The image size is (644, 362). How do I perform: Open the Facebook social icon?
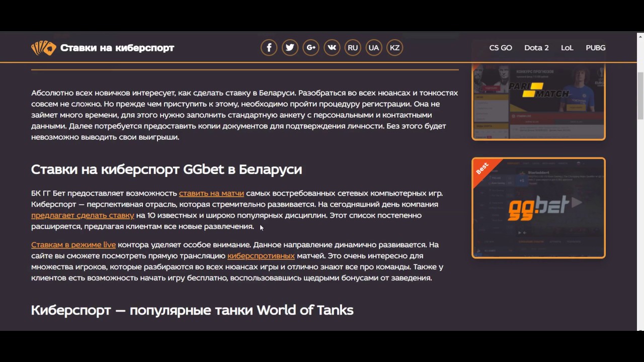click(269, 48)
